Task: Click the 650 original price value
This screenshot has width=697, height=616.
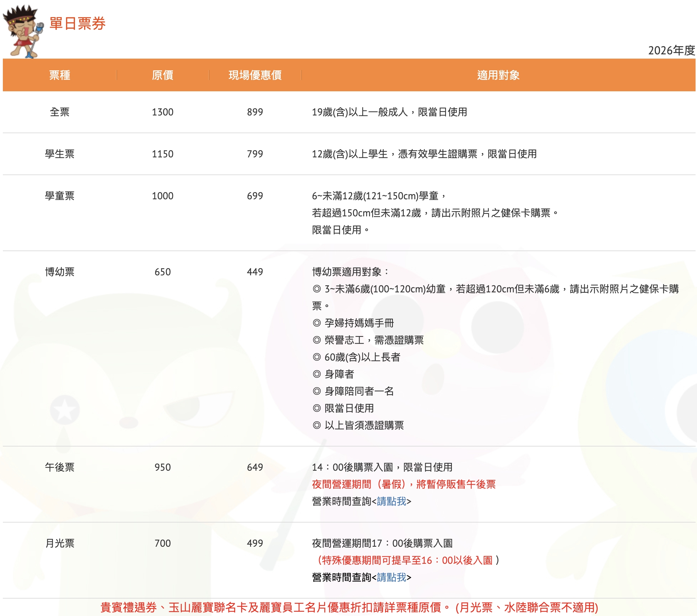Action: 163,272
